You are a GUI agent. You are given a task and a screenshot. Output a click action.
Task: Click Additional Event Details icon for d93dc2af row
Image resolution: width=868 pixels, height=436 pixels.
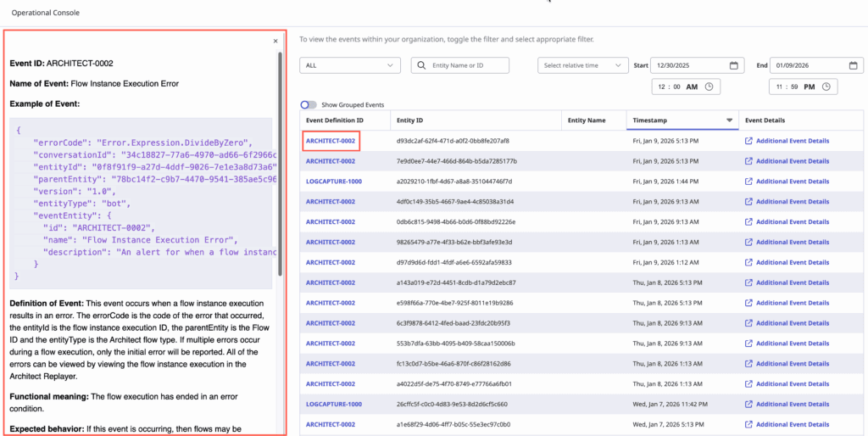pyautogui.click(x=748, y=141)
